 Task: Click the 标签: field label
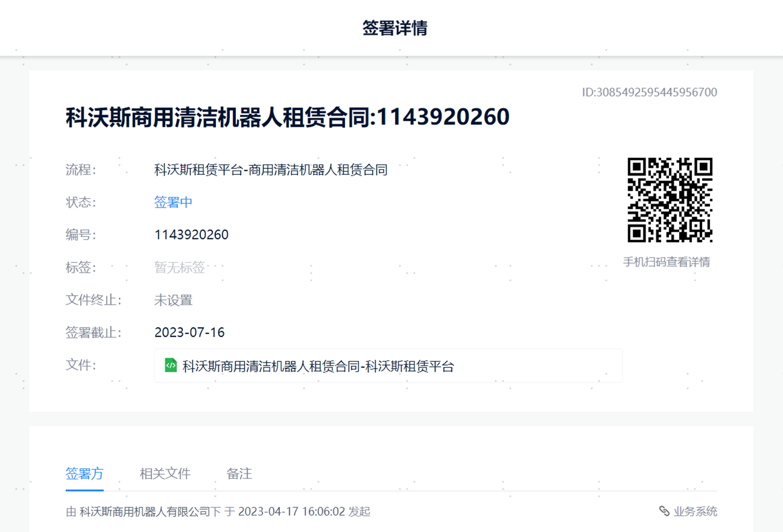81,267
